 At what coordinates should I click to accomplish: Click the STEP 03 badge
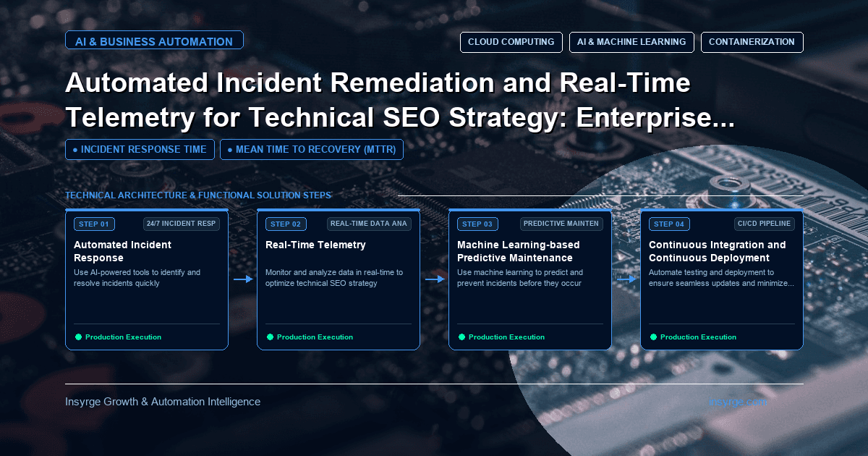tap(477, 224)
